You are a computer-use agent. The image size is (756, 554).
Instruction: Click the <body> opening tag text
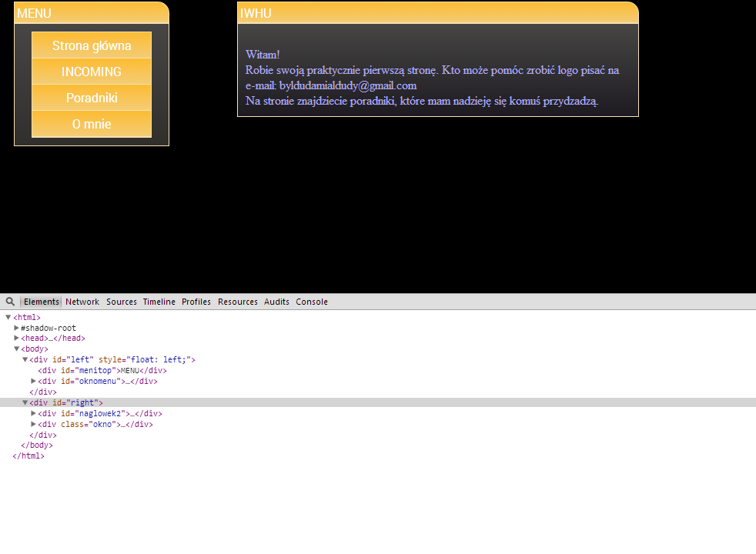(x=35, y=349)
